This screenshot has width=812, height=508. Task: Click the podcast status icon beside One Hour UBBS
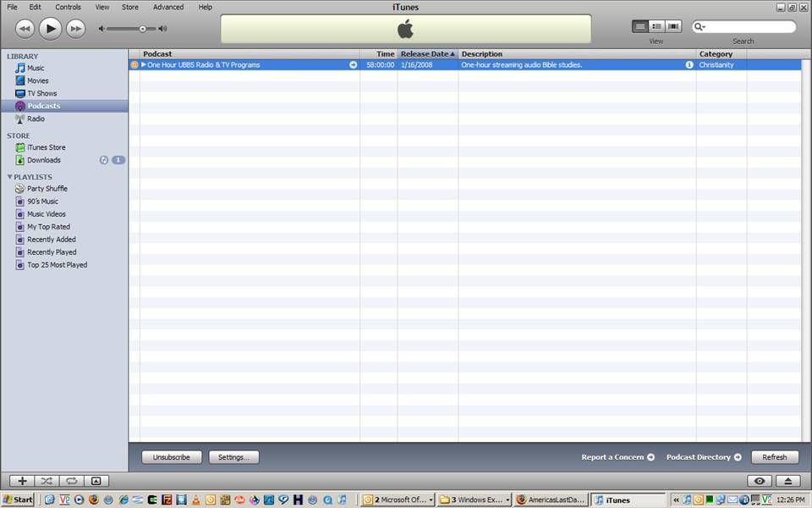pos(134,65)
